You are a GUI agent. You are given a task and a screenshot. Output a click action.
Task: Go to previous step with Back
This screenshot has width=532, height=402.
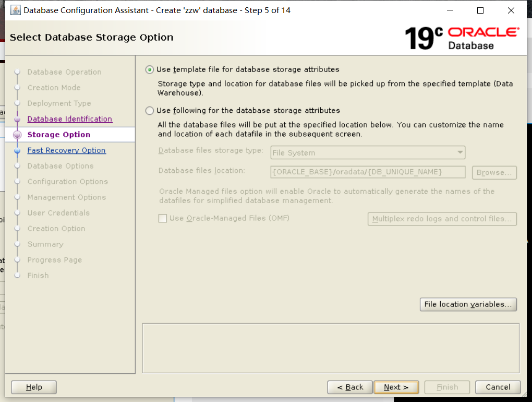pyautogui.click(x=350, y=387)
